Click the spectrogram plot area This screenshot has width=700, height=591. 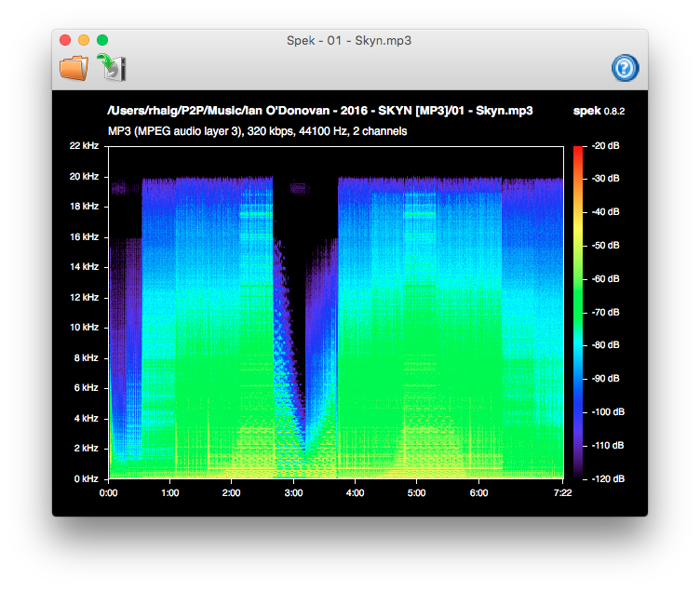pyautogui.click(x=336, y=313)
